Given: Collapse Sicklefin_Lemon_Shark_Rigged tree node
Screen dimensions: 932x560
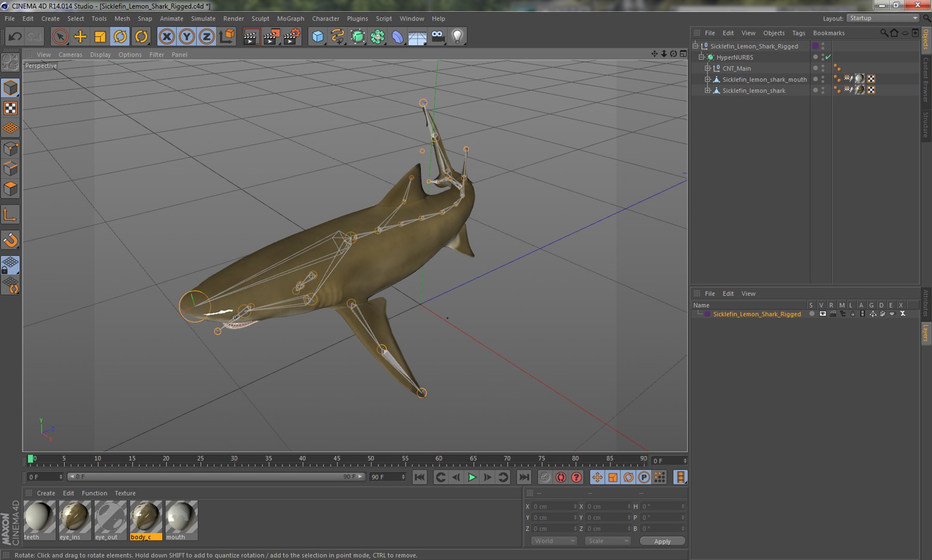Looking at the screenshot, I should [695, 46].
